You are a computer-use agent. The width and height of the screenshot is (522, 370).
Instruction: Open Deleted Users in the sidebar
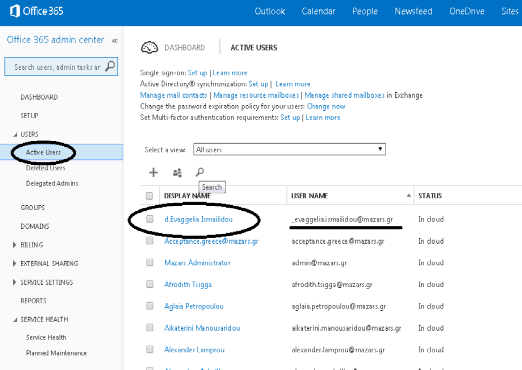[x=45, y=168]
